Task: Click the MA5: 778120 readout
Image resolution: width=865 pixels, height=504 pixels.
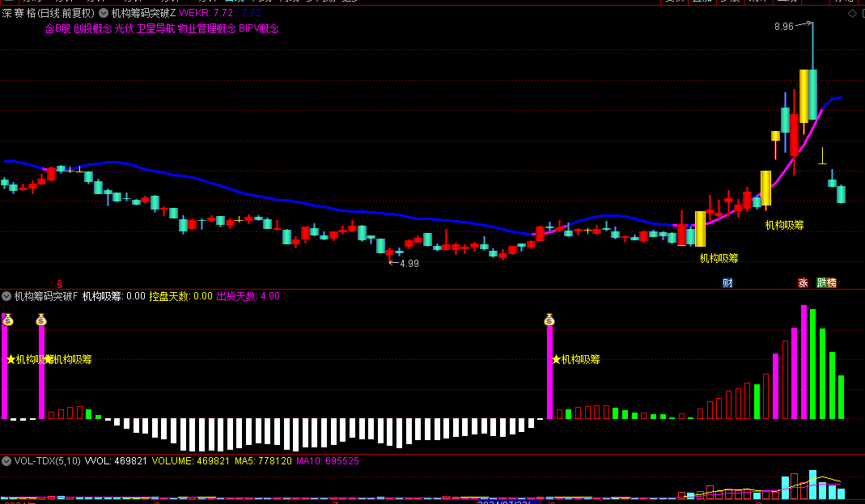Action: (263, 461)
